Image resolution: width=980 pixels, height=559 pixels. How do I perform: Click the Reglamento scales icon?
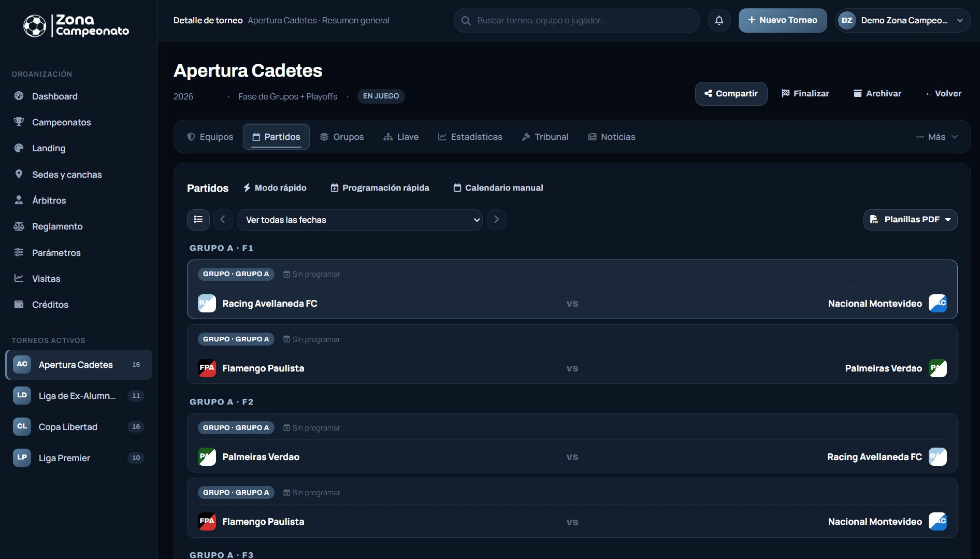[19, 226]
